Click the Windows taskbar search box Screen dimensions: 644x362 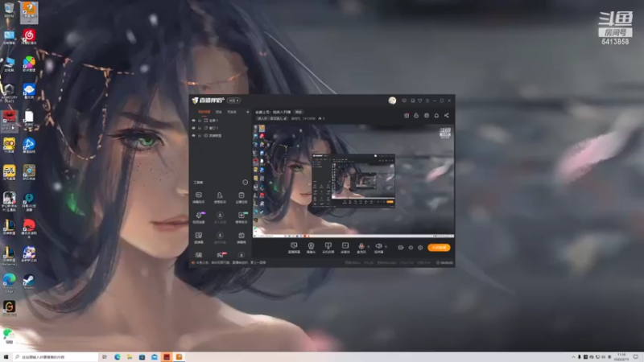click(56, 357)
